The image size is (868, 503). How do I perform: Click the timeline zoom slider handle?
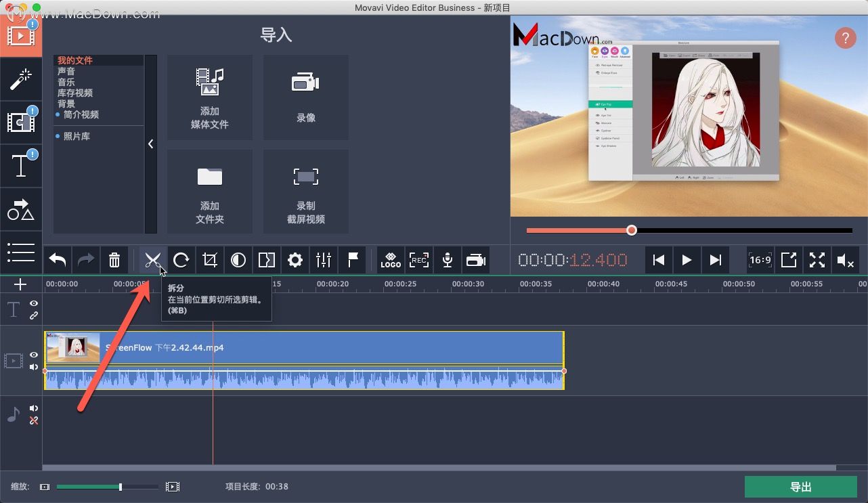tap(121, 487)
